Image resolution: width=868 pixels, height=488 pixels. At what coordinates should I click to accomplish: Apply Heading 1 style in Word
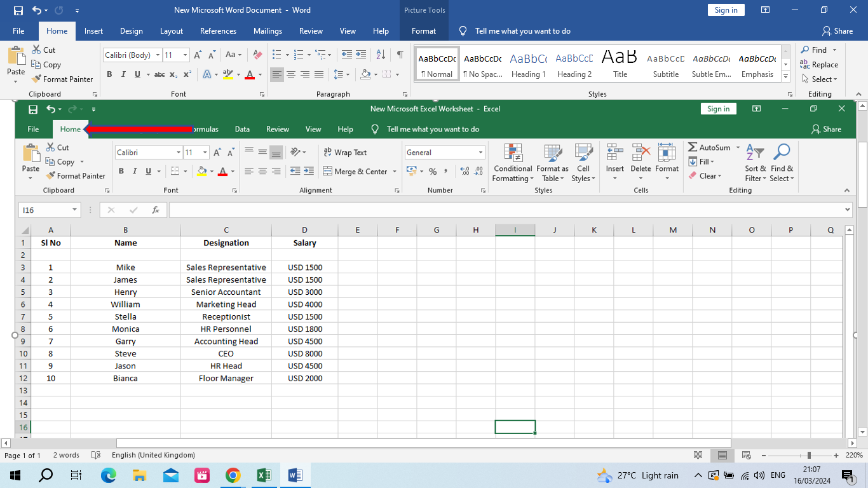[529, 64]
